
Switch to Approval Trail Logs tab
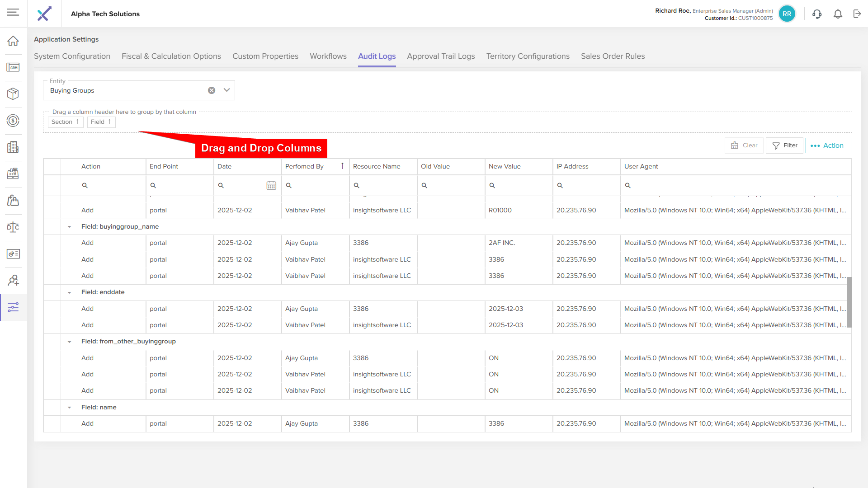(441, 56)
